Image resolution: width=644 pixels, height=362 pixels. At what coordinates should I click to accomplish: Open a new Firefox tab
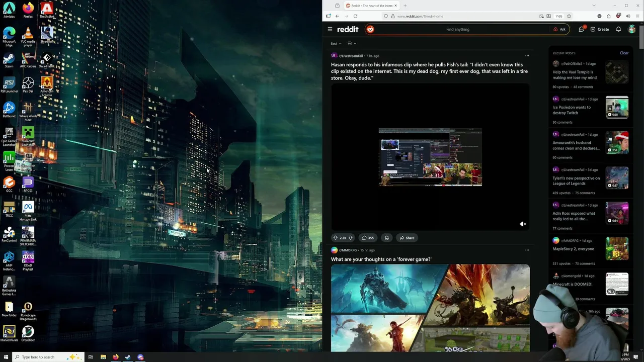pyautogui.click(x=405, y=6)
